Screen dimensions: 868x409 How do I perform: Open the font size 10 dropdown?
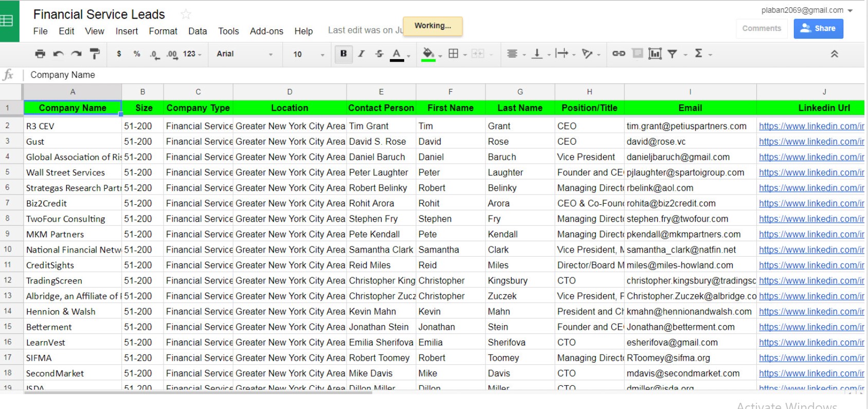point(308,54)
